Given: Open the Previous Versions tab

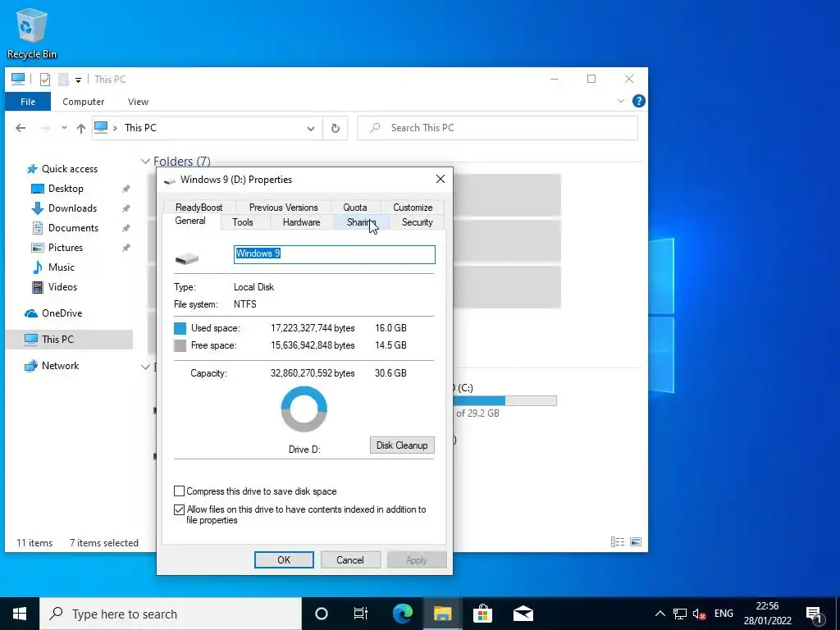Looking at the screenshot, I should click(x=283, y=208).
